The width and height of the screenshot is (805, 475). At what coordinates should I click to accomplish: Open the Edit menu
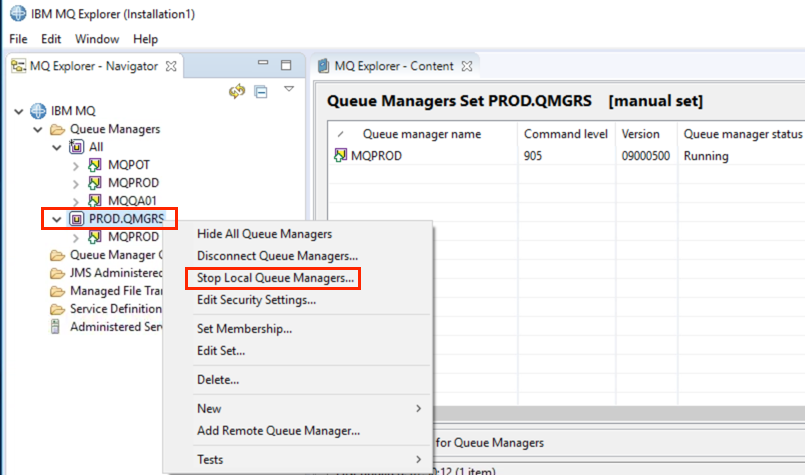point(51,39)
